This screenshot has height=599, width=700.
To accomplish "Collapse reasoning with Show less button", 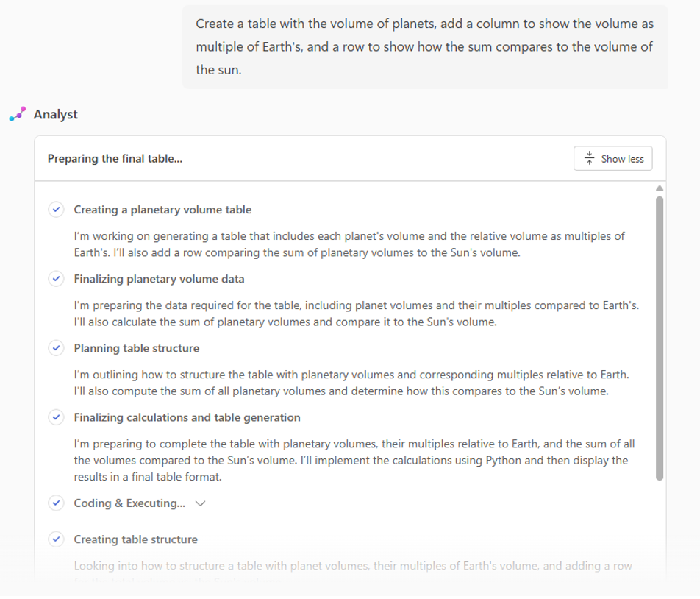I will (613, 158).
